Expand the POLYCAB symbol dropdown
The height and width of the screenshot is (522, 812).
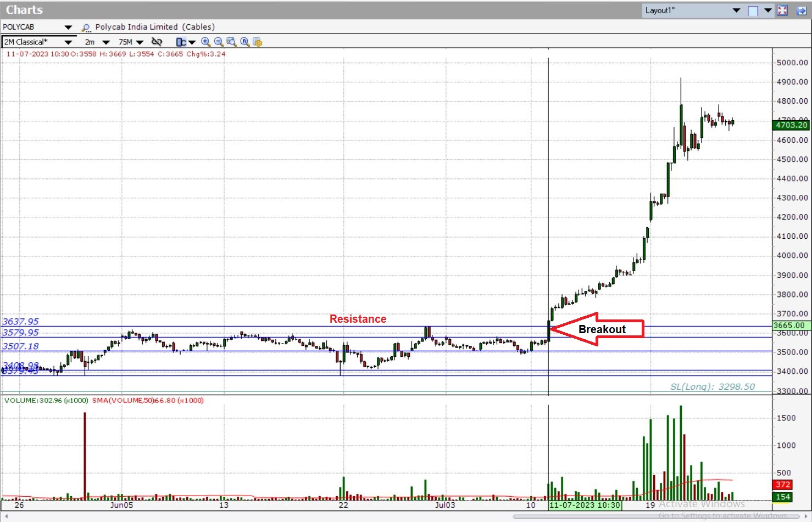coord(68,27)
